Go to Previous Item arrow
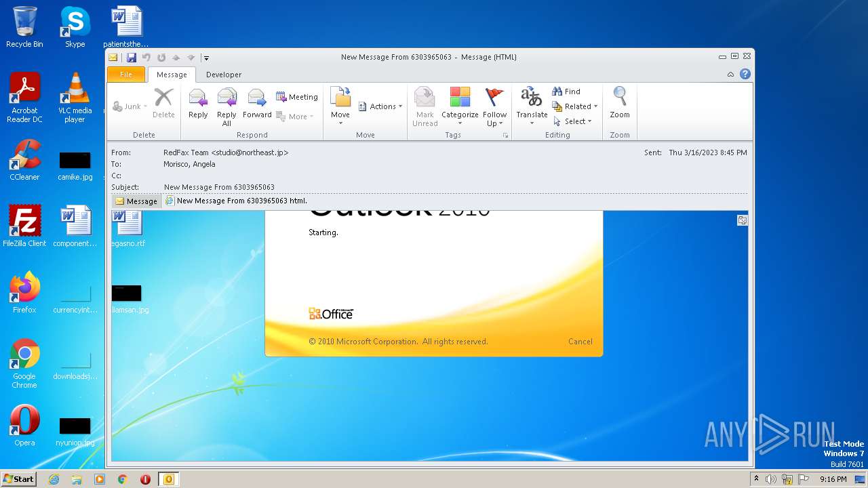Viewport: 868px width, 488px height. click(x=176, y=58)
